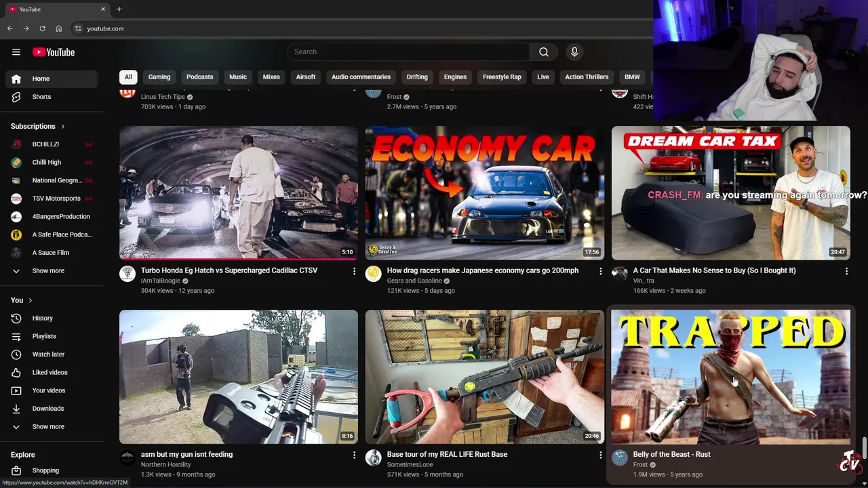
Task: Open Liked videos in sidebar
Action: [x=52, y=373]
